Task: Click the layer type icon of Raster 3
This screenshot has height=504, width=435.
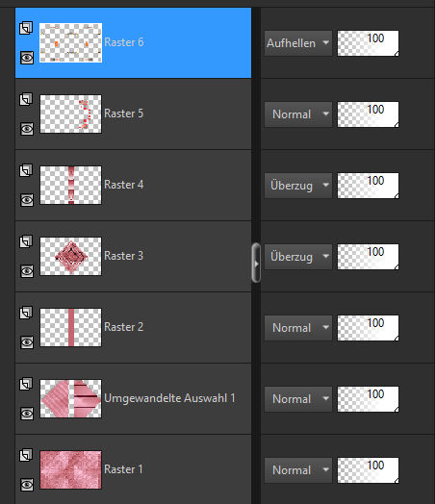Action: point(26,241)
